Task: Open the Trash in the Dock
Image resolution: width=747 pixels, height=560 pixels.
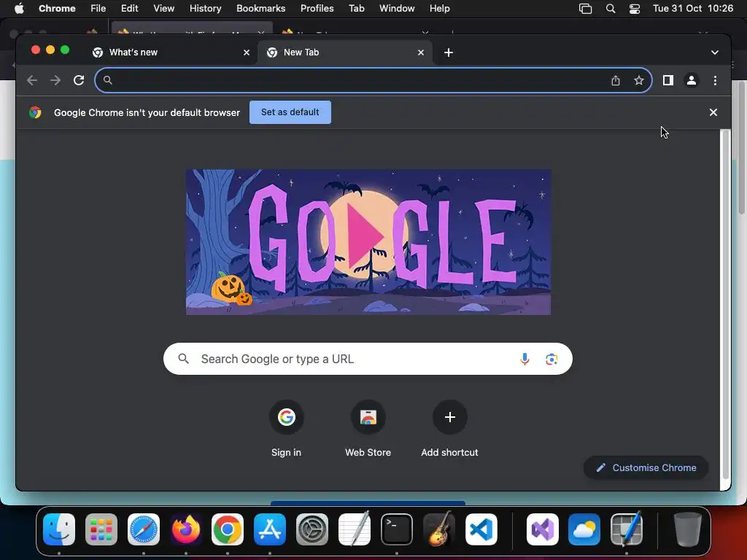Action: point(687,529)
